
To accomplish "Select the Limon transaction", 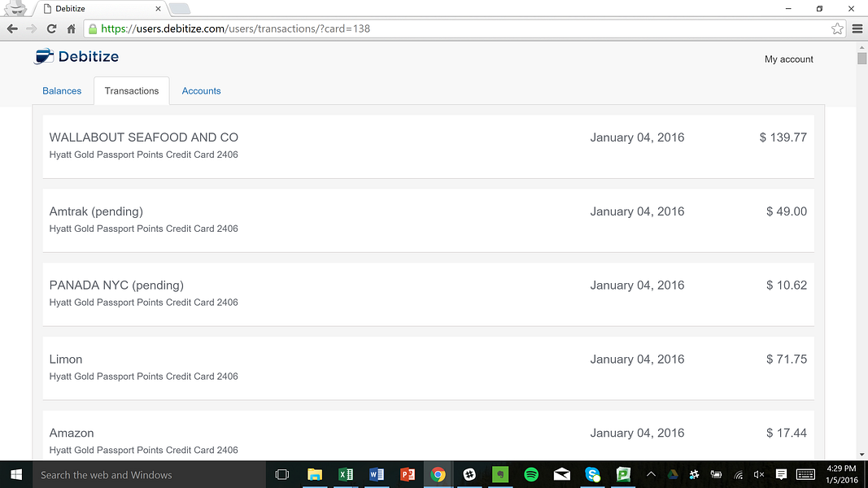I will click(x=429, y=368).
